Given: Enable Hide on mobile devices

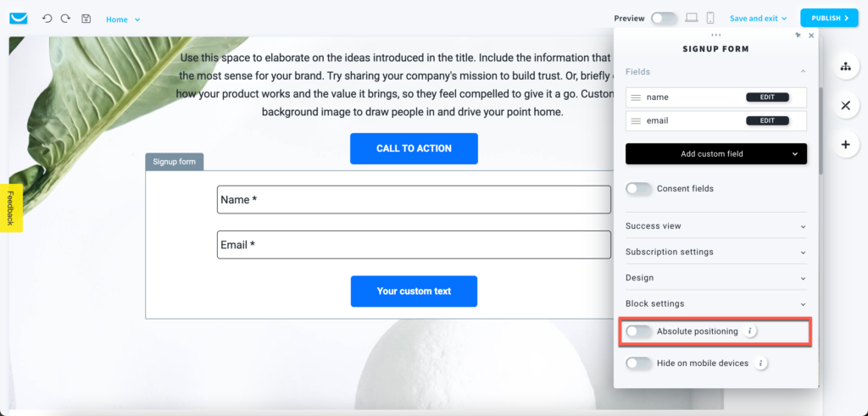Looking at the screenshot, I should click(639, 363).
